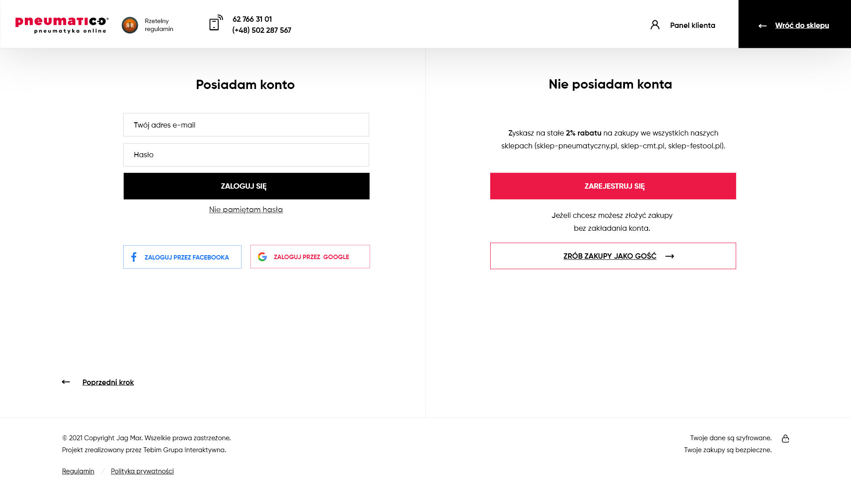The height and width of the screenshot is (504, 851).
Task: Click the user icon for Panel klienta
Action: pyautogui.click(x=655, y=25)
